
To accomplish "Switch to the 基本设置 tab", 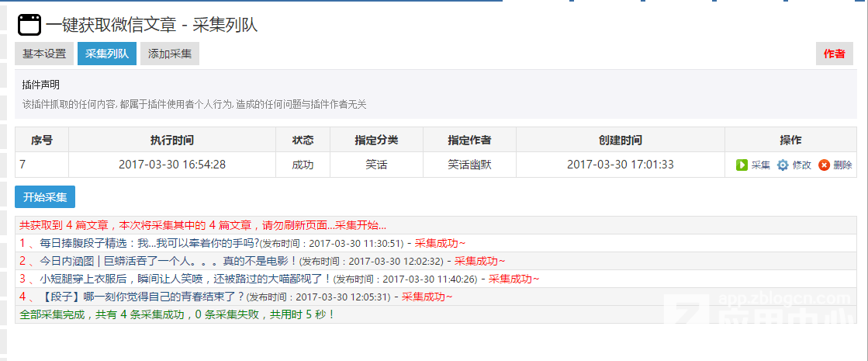I will (44, 54).
